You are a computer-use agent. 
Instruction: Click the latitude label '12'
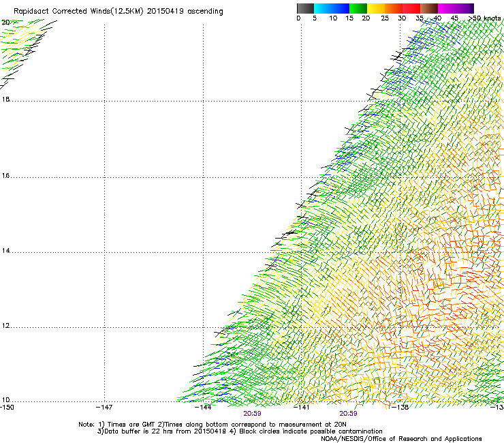click(5, 326)
